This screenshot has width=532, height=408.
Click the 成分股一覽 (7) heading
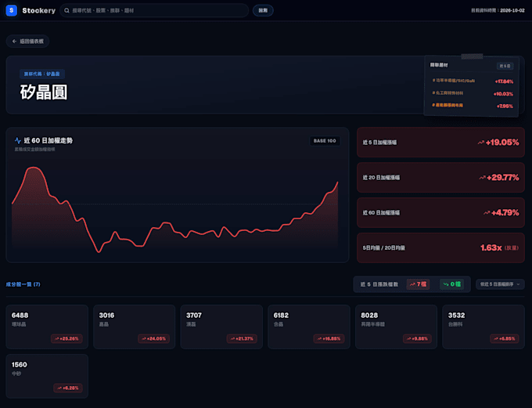tap(23, 284)
